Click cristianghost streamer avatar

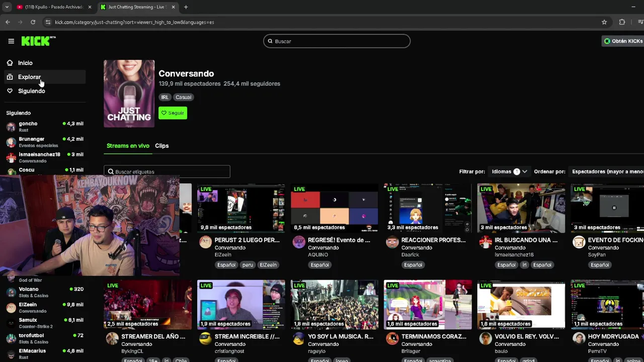205,338
